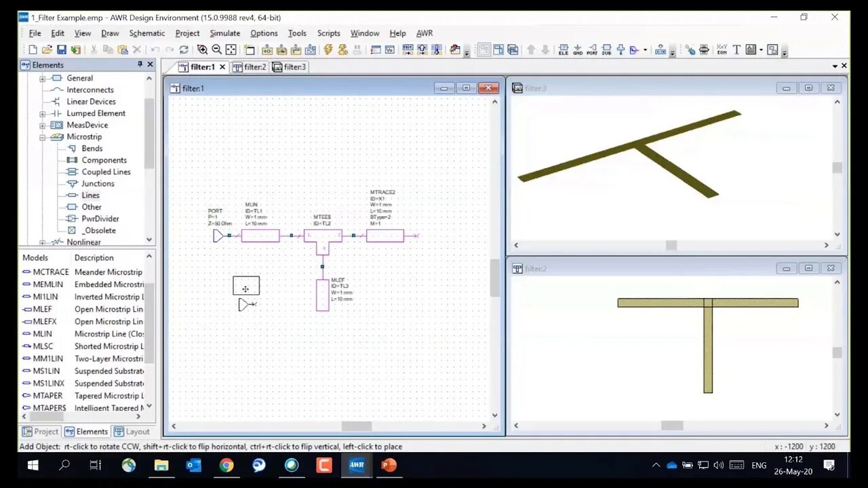Collapse the Microstrip tree node
The width and height of the screenshot is (868, 488).
click(42, 137)
